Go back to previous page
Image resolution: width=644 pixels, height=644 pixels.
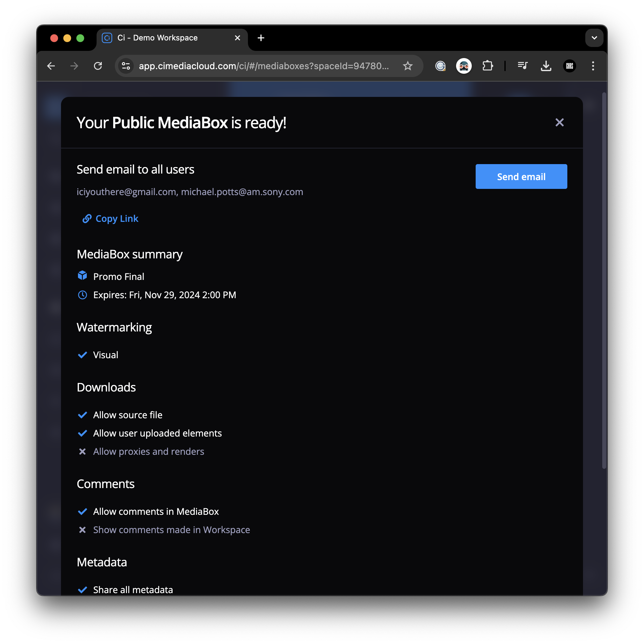[51, 66]
